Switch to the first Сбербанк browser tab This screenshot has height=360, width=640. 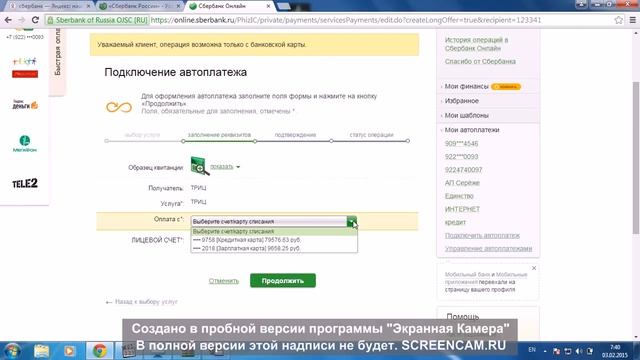50,6
